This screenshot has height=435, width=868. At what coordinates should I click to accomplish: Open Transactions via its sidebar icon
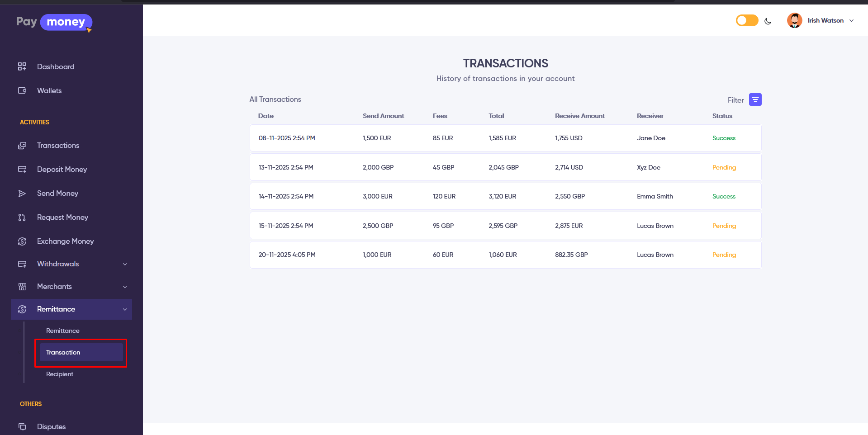[23, 145]
